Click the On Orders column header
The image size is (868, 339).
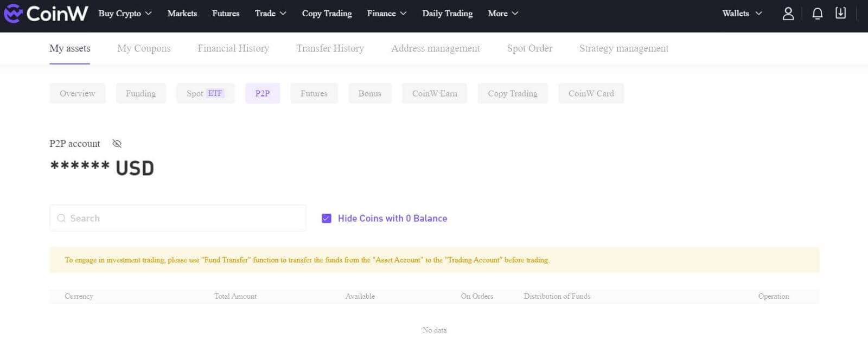[x=477, y=296]
